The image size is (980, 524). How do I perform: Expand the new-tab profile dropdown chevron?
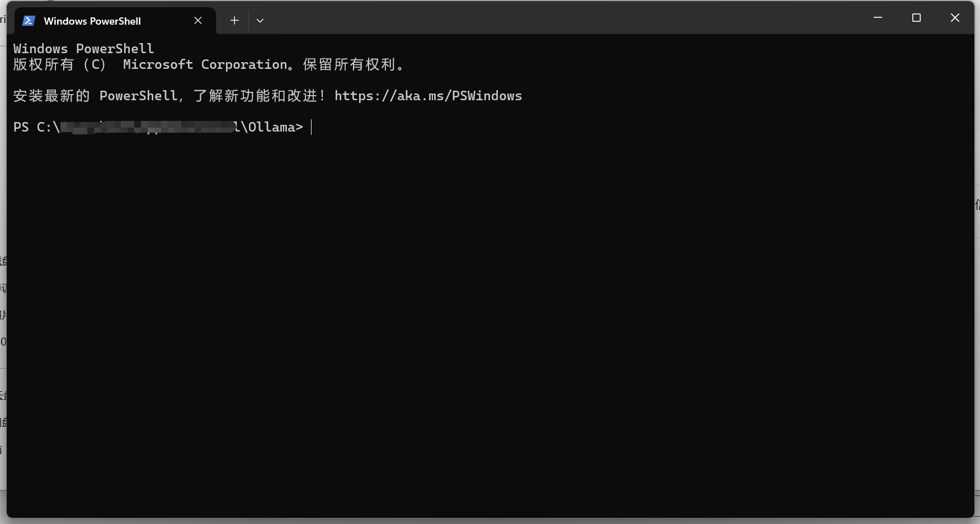(260, 21)
